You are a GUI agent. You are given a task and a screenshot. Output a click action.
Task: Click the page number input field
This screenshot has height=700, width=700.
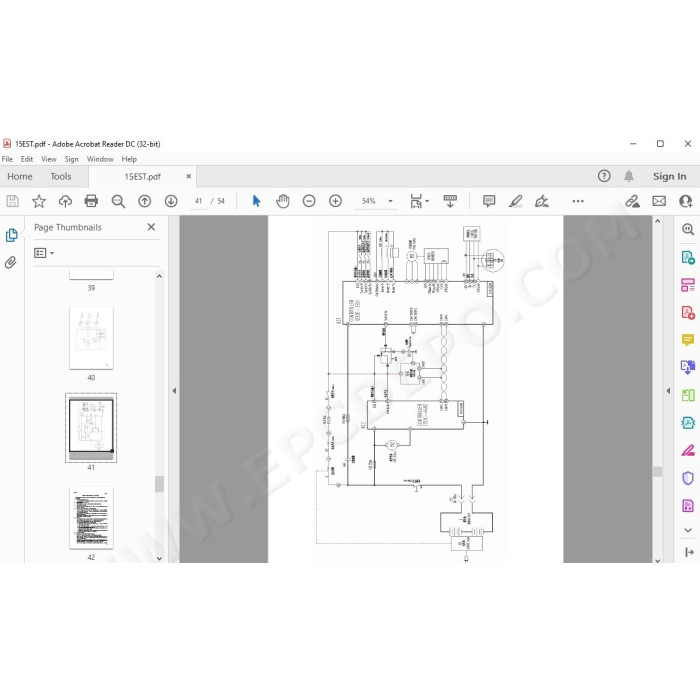coord(198,201)
